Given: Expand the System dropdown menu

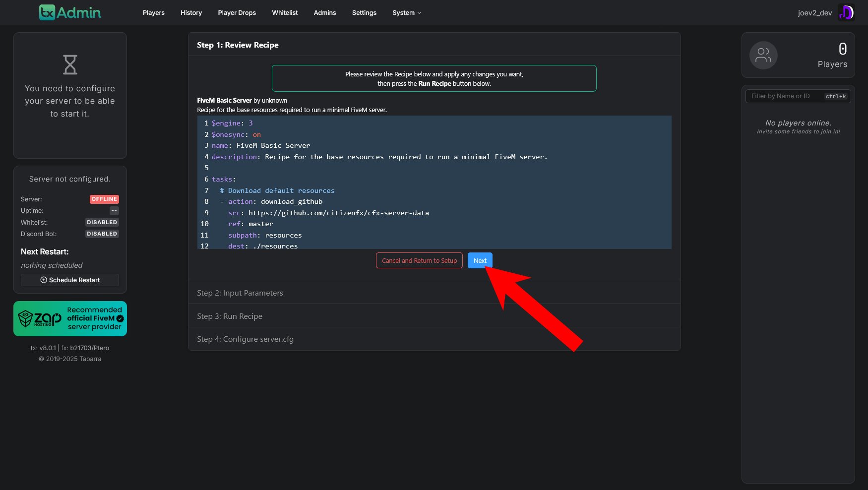Looking at the screenshot, I should [406, 12].
